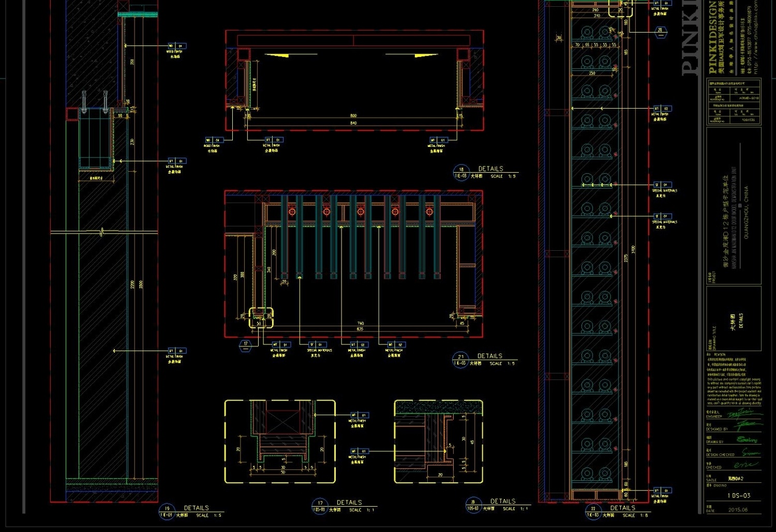Click the DESIGNED BY signature field
776x532 pixels.
734,427
